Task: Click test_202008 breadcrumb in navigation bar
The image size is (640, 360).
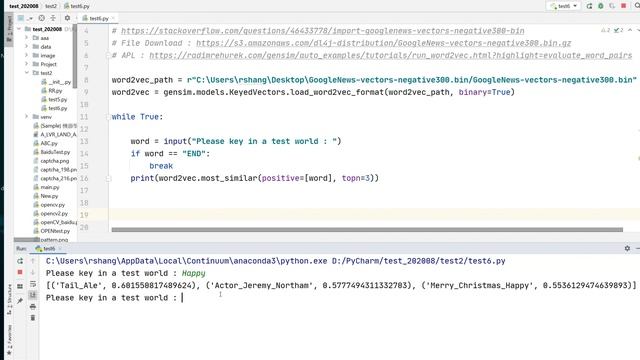Action: pyautogui.click(x=24, y=6)
